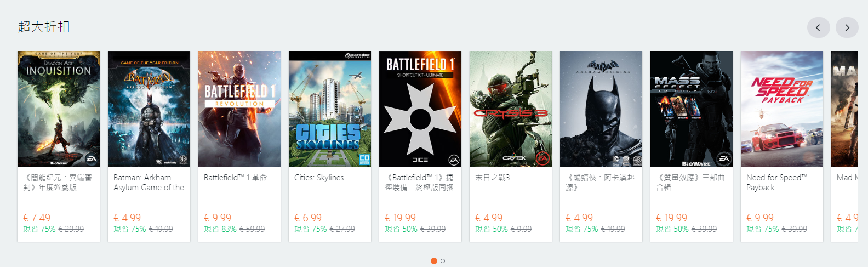Click the next arrow carousel button
868x267 pixels.
(847, 27)
